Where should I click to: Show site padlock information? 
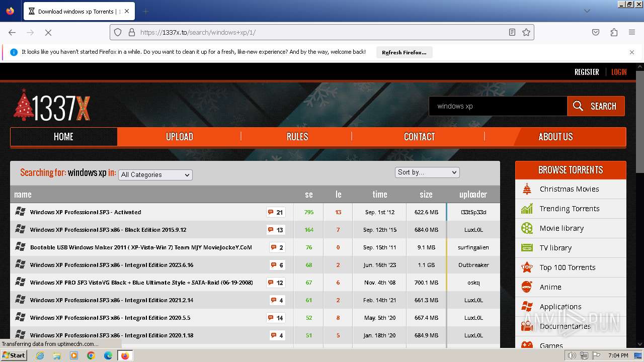tap(132, 32)
